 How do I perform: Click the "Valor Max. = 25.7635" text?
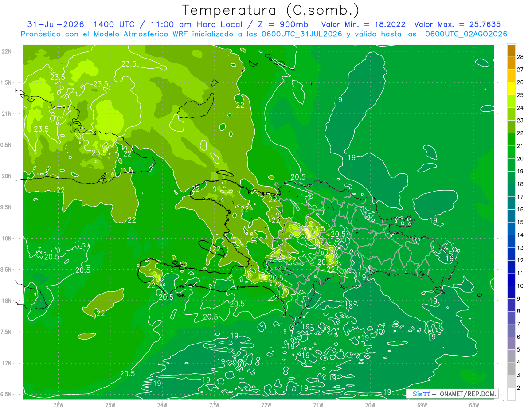457,24
